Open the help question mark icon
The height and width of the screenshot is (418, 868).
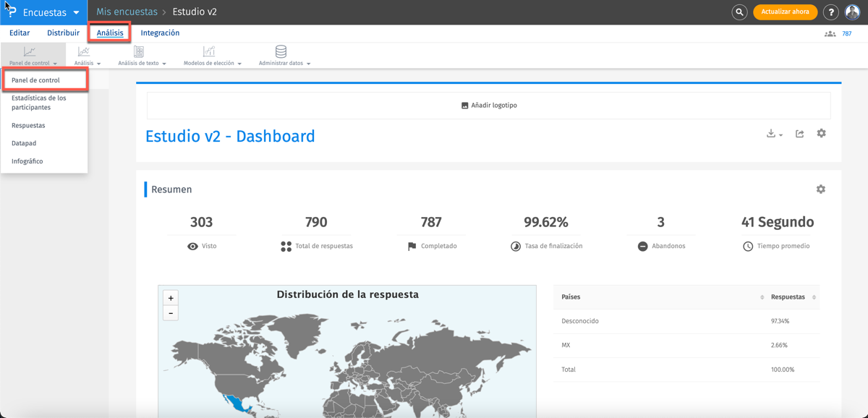[831, 12]
